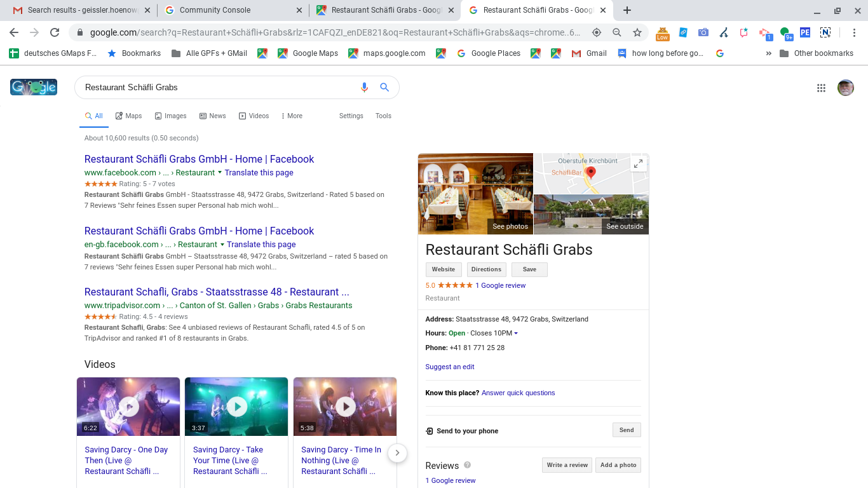The width and height of the screenshot is (868, 488).
Task: Search by voice using microphone icon
Action: tap(364, 87)
